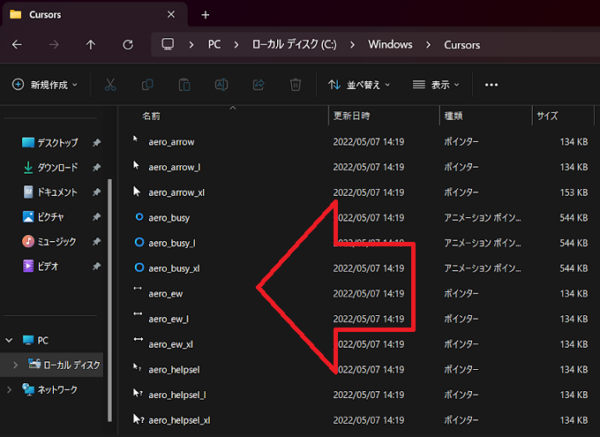This screenshot has height=437, width=600.
Task: Select the aero_ew_xl file
Action: (171, 344)
